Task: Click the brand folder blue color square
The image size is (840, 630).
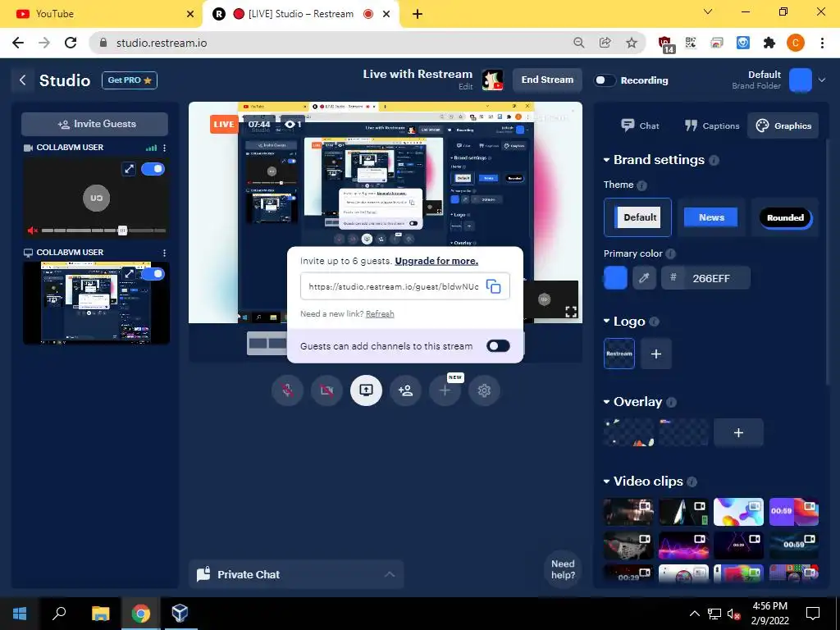Action: [x=801, y=80]
